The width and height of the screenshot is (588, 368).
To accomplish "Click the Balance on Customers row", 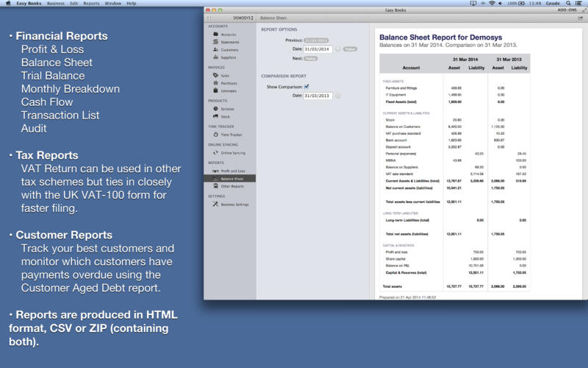I will click(x=455, y=127).
